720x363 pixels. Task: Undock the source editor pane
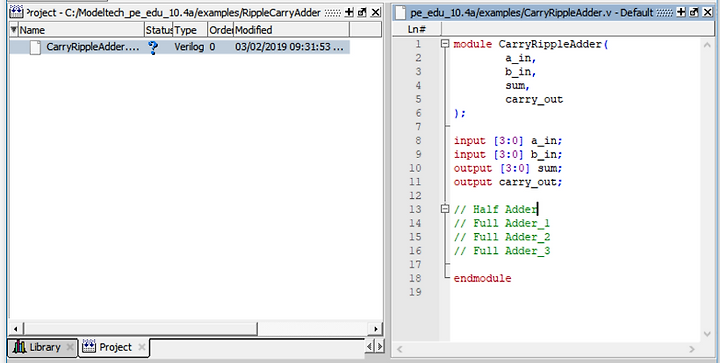click(694, 12)
